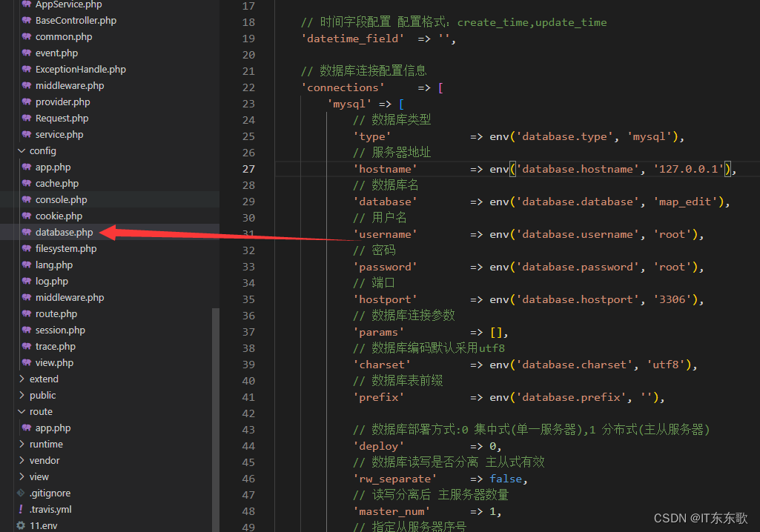
Task: Click the explorer panel vertical scrollbar
Action: pyautogui.click(x=216, y=419)
